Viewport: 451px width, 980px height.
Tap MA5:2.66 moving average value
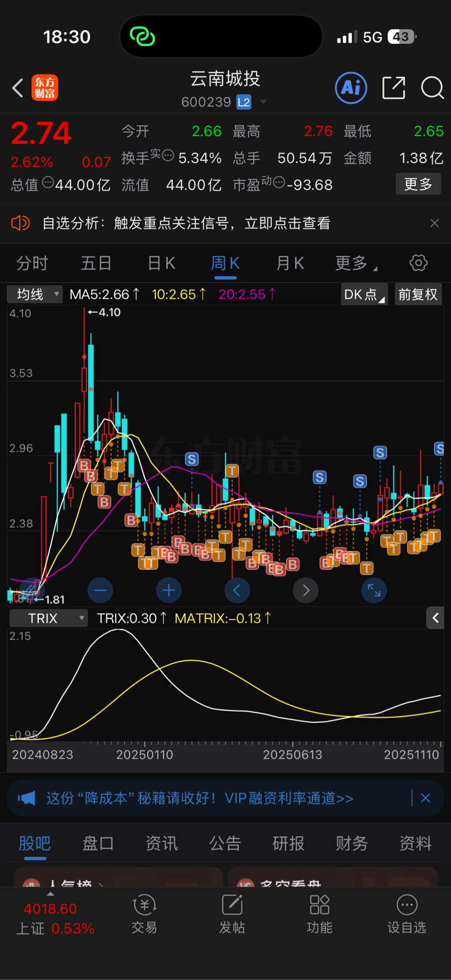[x=105, y=294]
